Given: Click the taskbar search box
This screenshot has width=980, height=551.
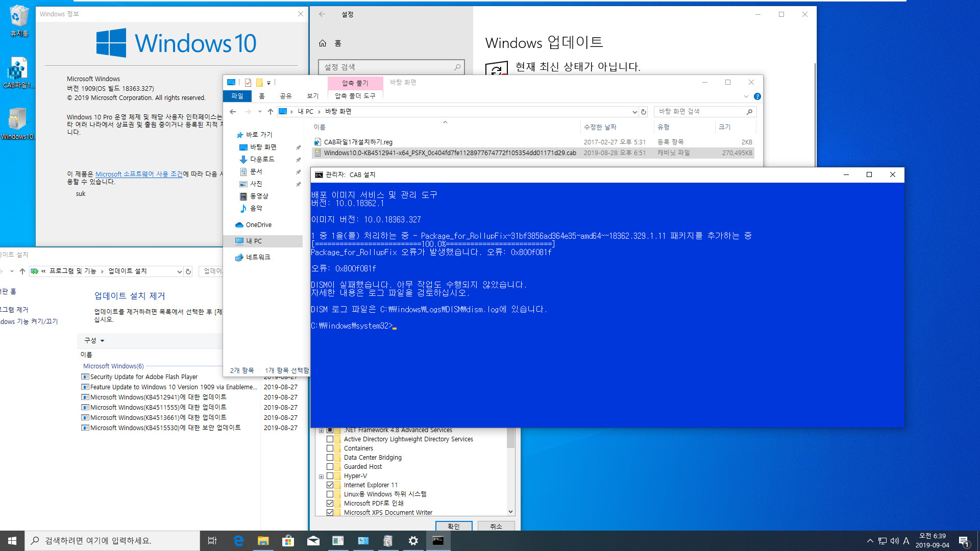Looking at the screenshot, I should tap(112, 541).
